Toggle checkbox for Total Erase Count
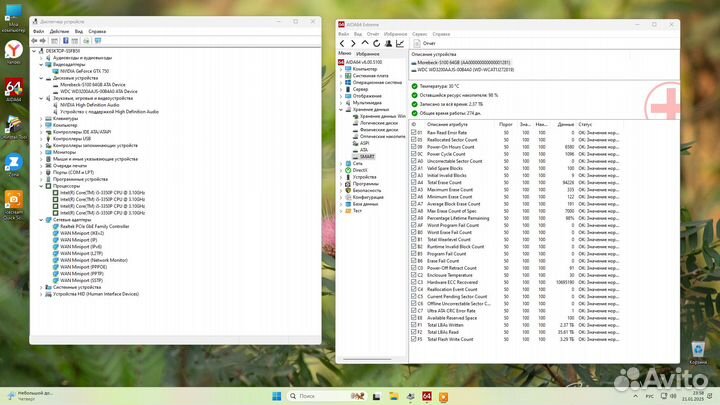 pyautogui.click(x=413, y=182)
